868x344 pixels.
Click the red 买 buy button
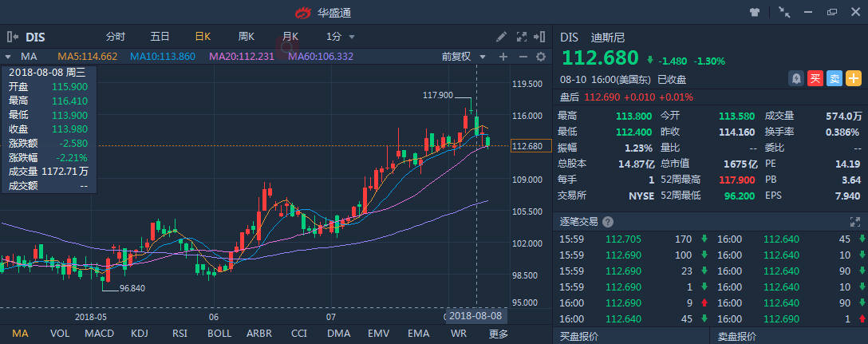coord(815,79)
